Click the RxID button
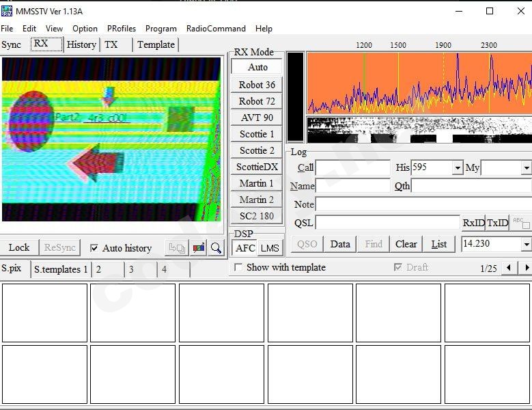This screenshot has height=410, width=532. [474, 223]
